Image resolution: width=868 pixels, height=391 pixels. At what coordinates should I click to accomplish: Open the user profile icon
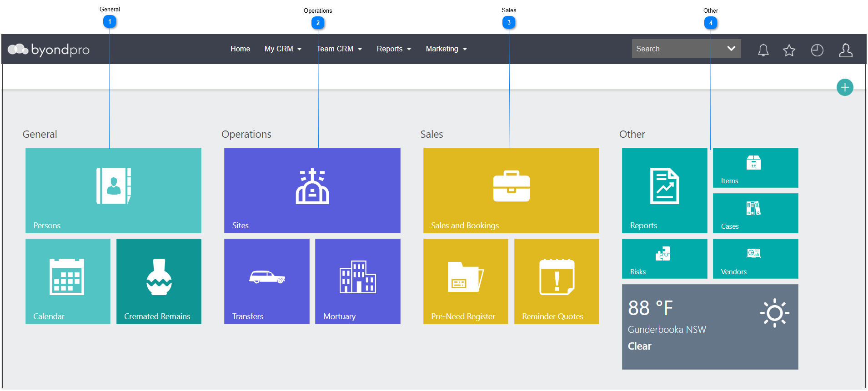(846, 50)
